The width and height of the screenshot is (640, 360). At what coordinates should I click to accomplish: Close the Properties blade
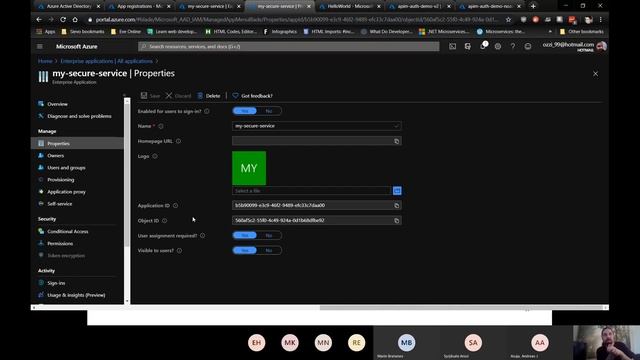click(x=595, y=74)
